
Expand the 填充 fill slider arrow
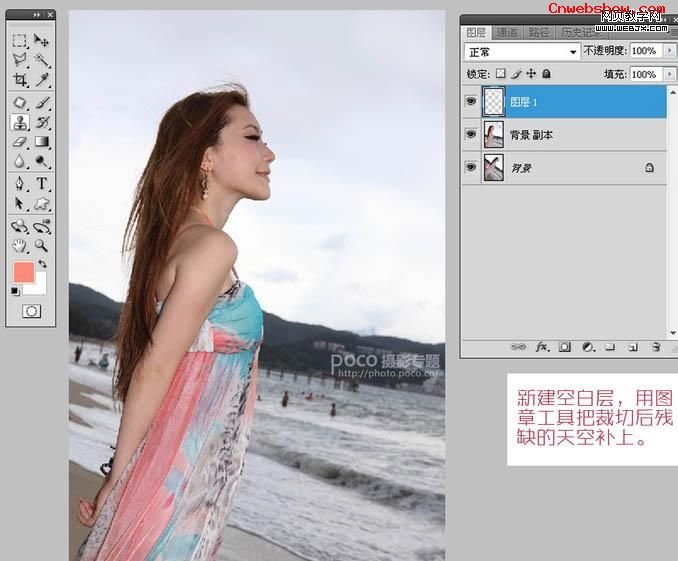click(x=670, y=74)
